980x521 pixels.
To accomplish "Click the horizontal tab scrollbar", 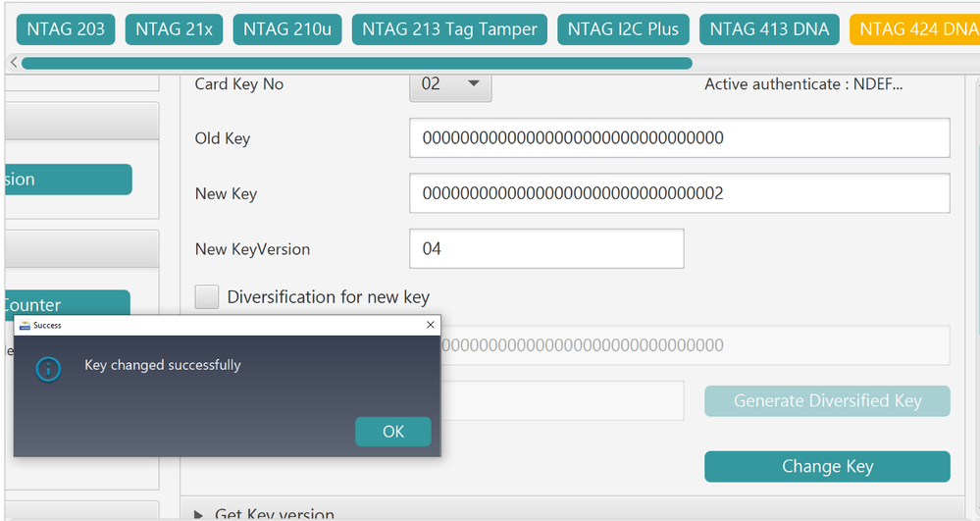I will click(357, 63).
